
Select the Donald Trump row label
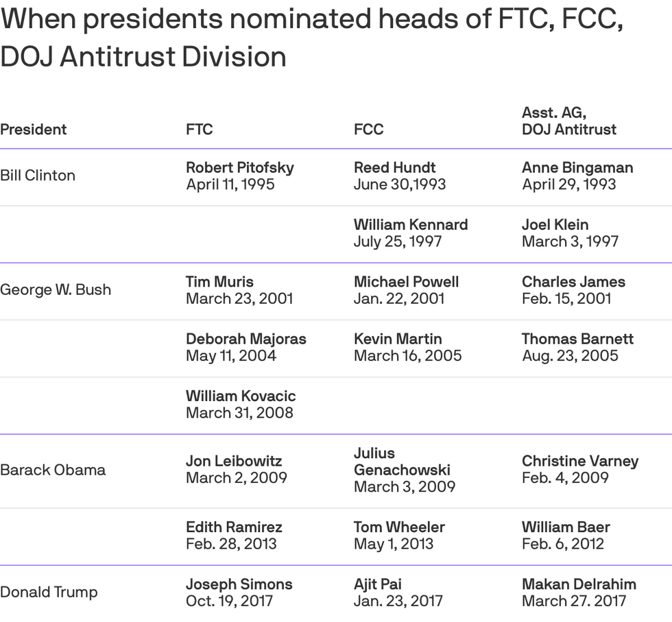[49, 593]
